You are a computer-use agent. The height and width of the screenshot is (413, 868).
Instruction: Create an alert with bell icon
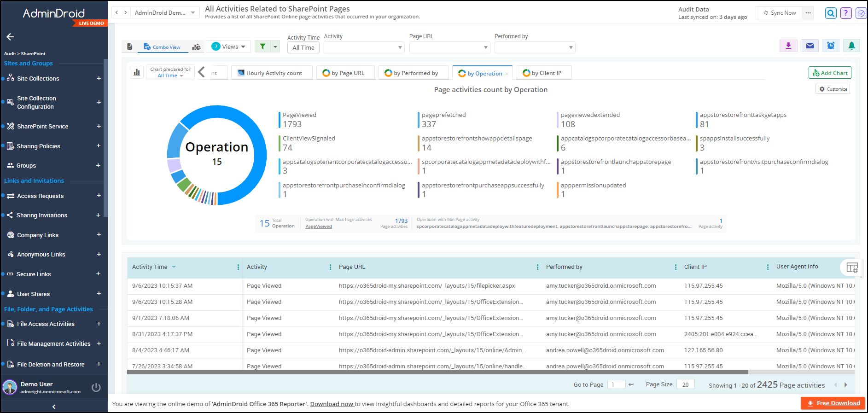pos(851,46)
